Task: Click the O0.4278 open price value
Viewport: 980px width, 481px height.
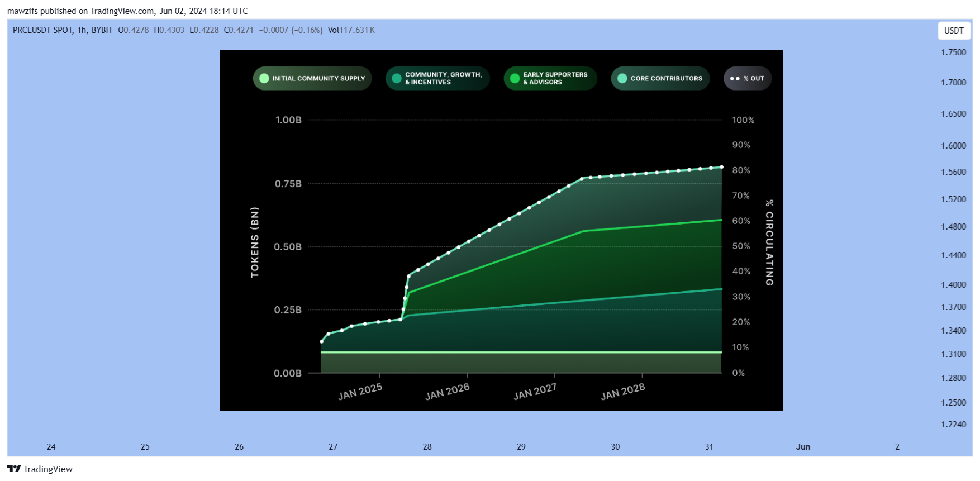Action: point(134,30)
